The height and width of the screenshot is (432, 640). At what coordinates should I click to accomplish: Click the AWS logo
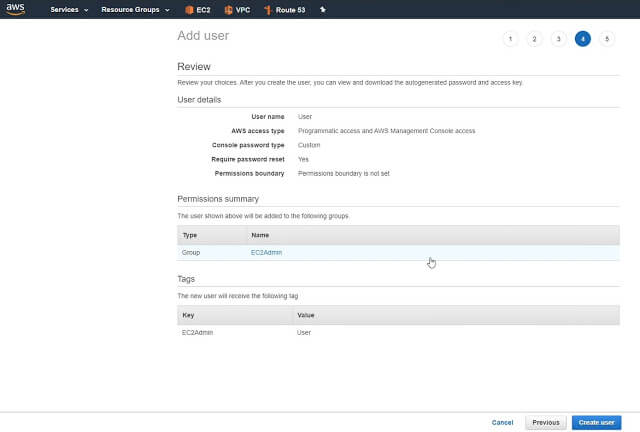pos(14,9)
